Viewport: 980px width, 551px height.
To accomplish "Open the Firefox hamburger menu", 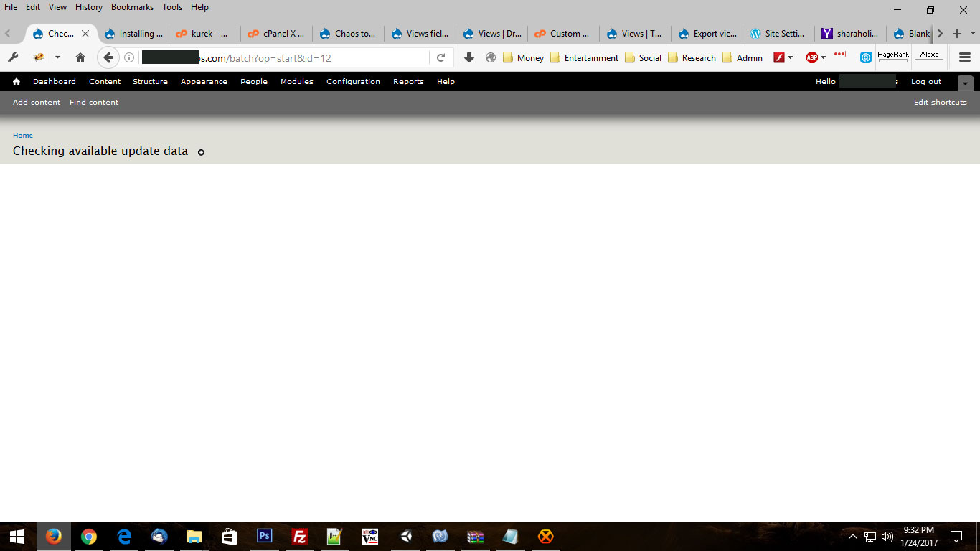I will (x=965, y=57).
